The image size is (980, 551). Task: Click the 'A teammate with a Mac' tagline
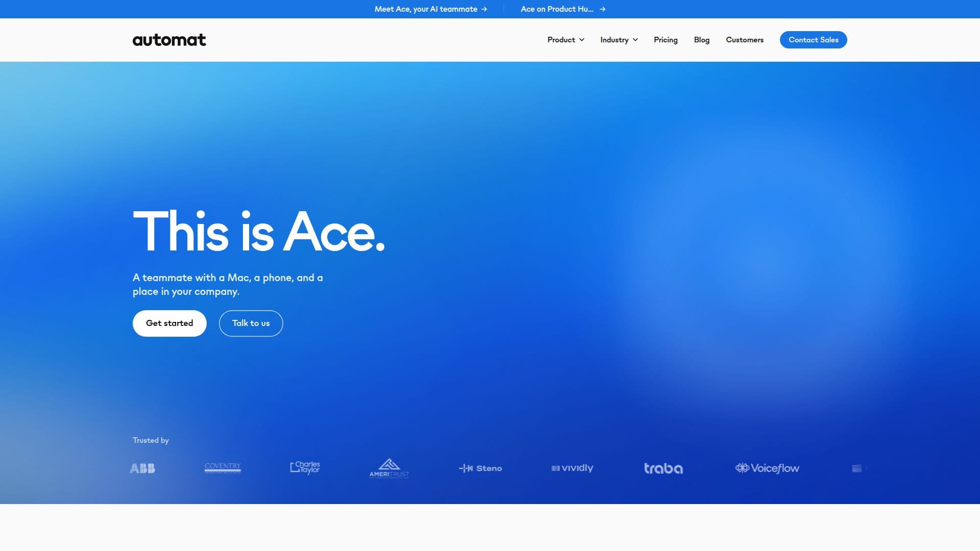coord(228,285)
